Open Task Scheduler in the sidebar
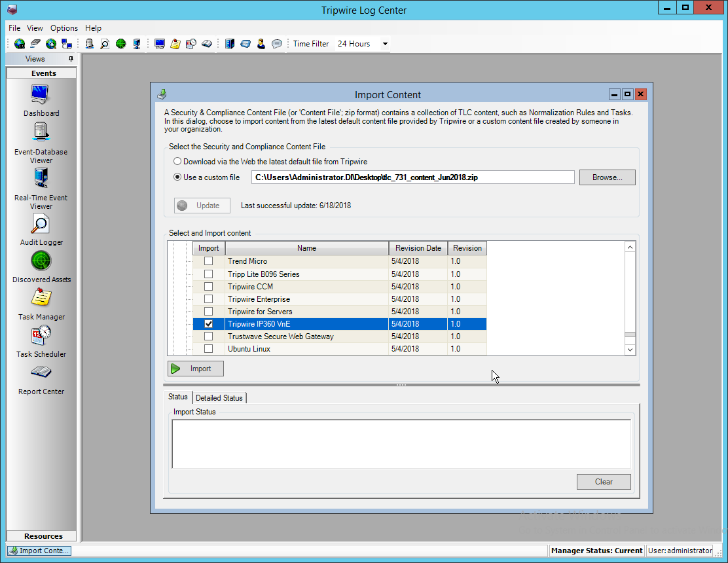Viewport: 728px width, 563px height. tap(41, 341)
